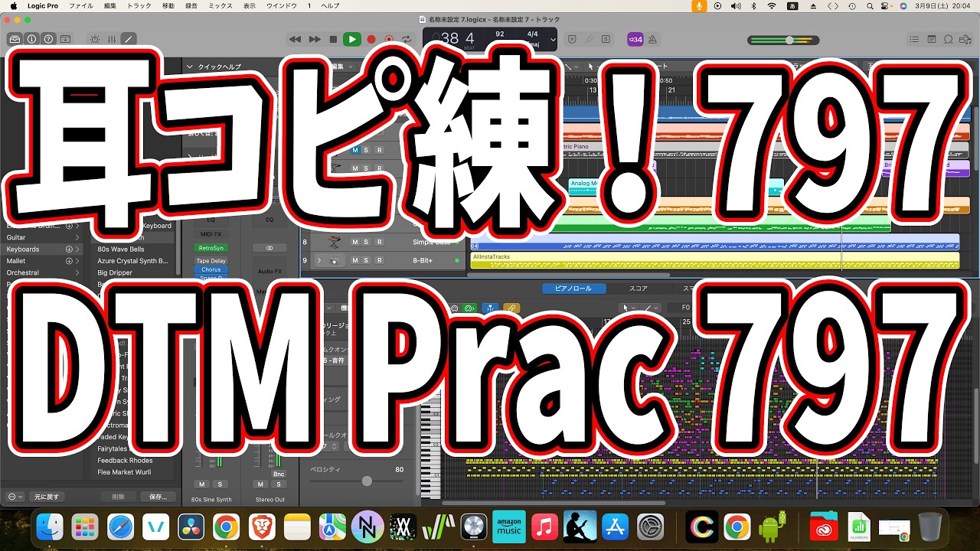The width and height of the screenshot is (980, 551).
Task: Open the Mixer from the control bar
Action: tap(111, 39)
